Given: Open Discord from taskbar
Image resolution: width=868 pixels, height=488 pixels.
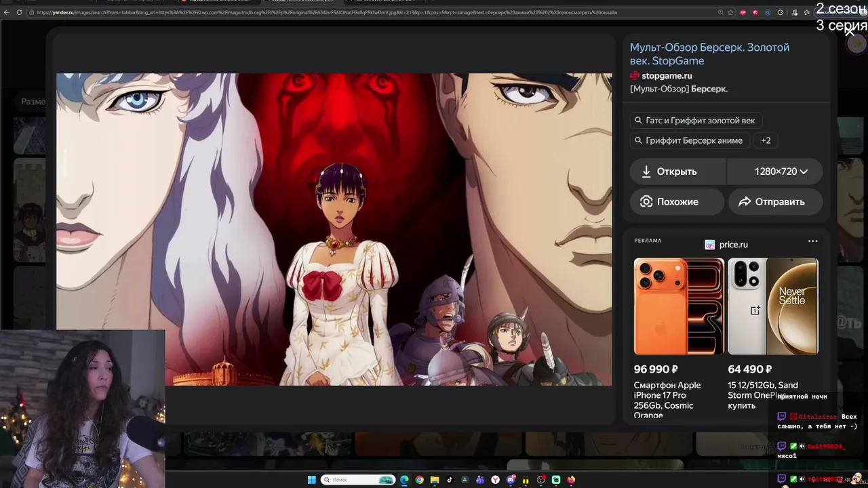Looking at the screenshot, I should point(511,480).
